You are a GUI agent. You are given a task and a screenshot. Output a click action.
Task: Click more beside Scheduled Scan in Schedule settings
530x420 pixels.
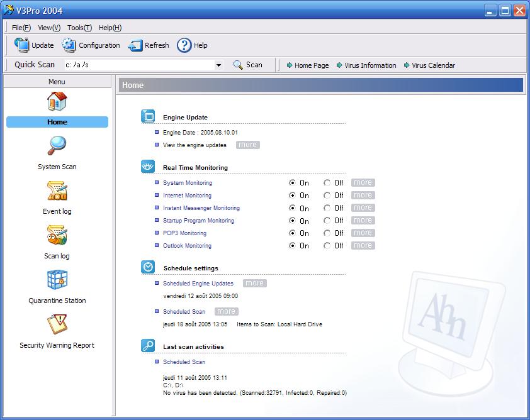(227, 311)
